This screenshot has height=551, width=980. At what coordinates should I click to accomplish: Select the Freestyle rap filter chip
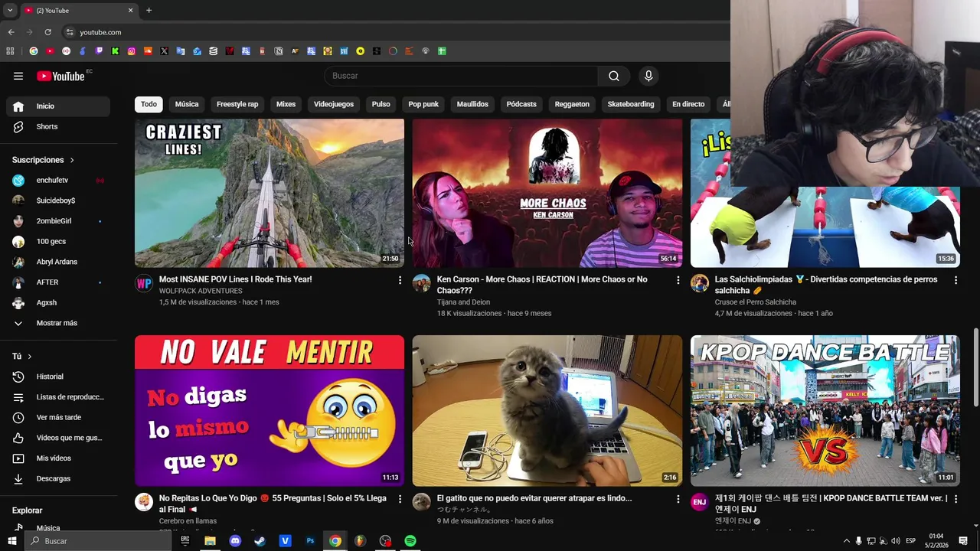click(x=237, y=104)
